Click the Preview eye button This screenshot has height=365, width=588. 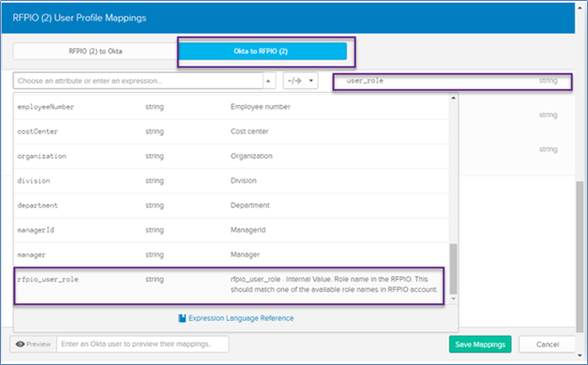click(x=34, y=344)
